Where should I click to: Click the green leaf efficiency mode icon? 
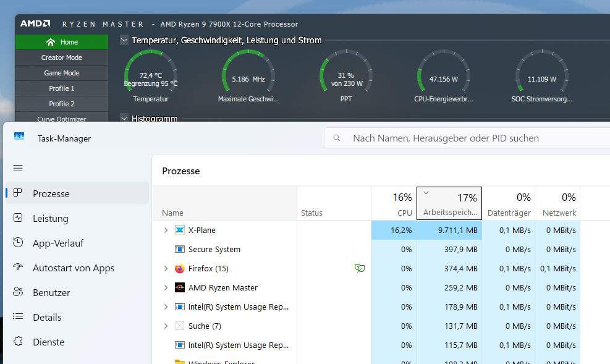(x=359, y=268)
